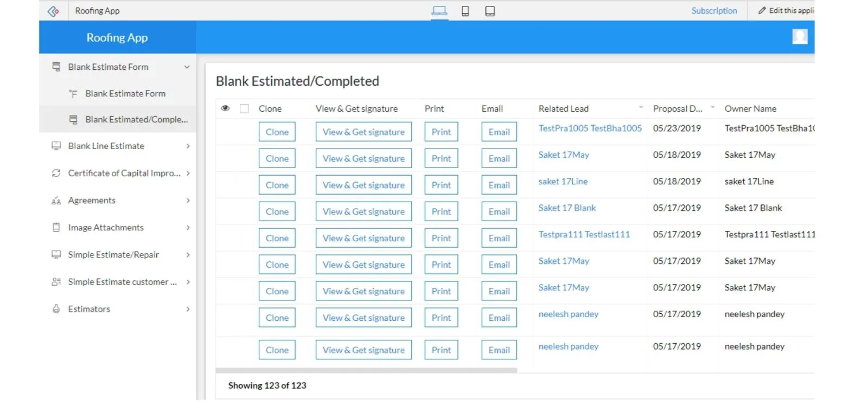
Task: Click the Estimators sidebar icon
Action: (x=56, y=309)
